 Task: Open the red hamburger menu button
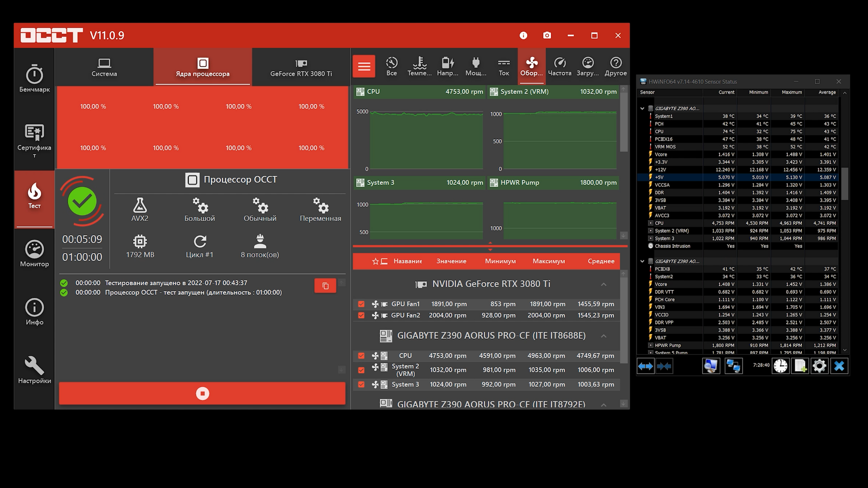(364, 67)
